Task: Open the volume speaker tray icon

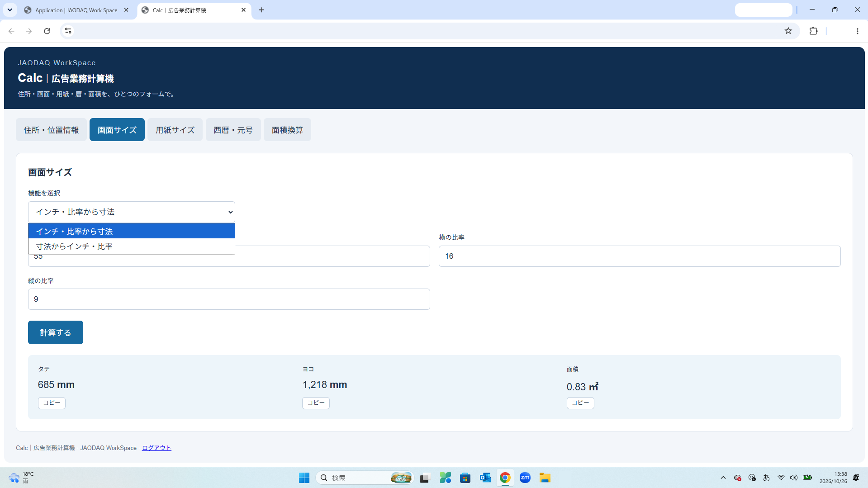Action: pos(794,478)
